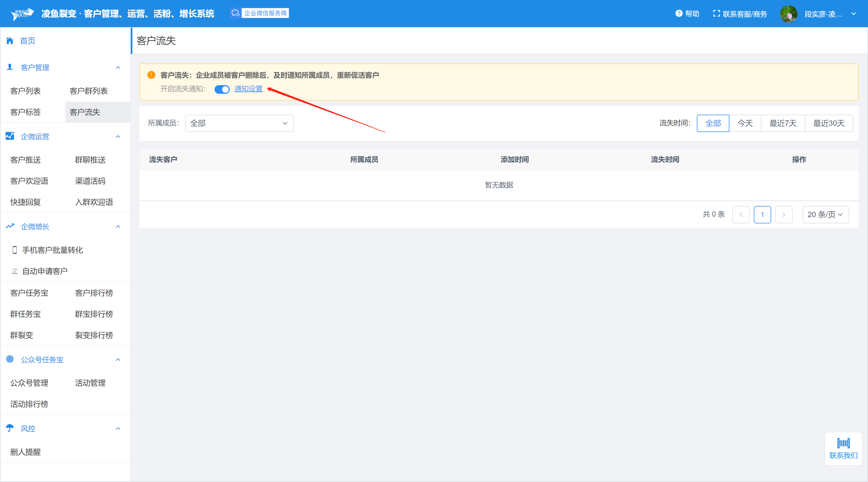
Task: Open the 20 条/页 page size dropdown
Action: [x=825, y=214]
